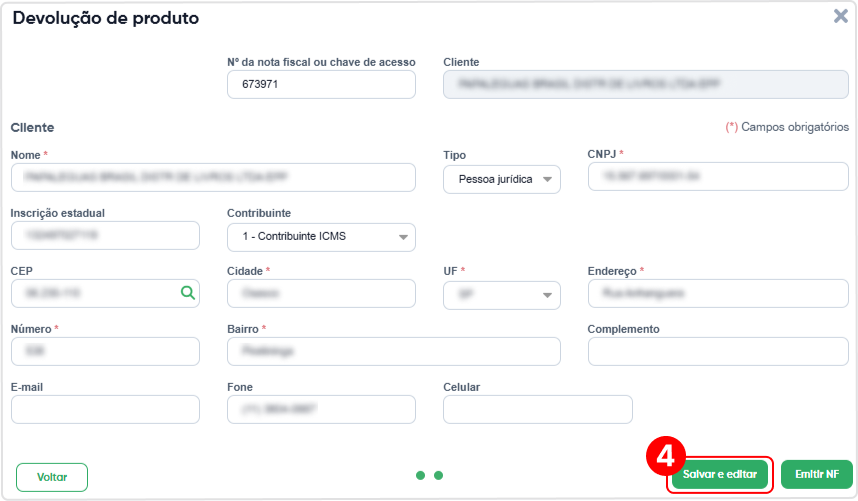Screen dimensions: 858x501
Task: Open the UF state dropdown
Action: [x=502, y=295]
